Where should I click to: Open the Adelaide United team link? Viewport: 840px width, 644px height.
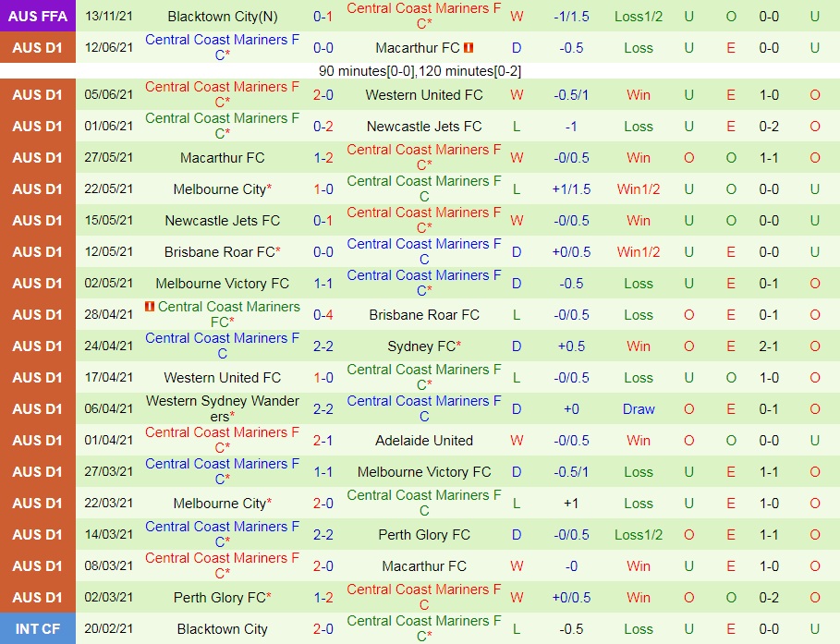(424, 441)
